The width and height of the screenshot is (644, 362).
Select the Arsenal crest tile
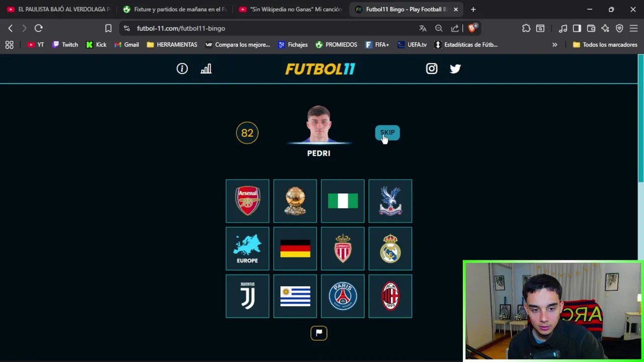tap(248, 201)
